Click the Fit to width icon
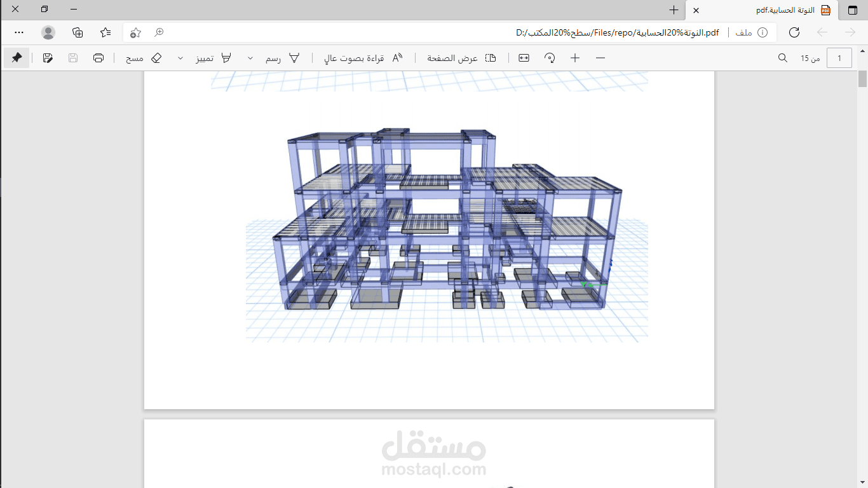Viewport: 868px width, 488px height. 524,58
